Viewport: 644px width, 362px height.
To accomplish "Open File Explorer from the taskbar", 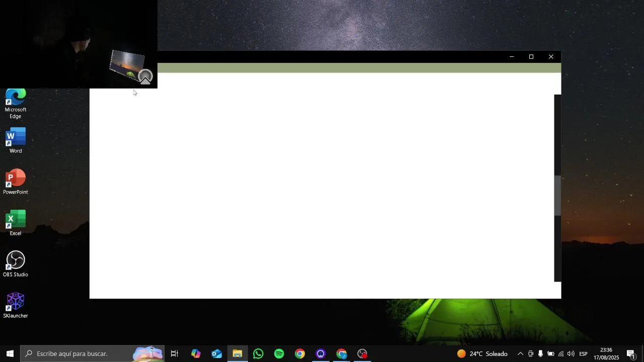I will [237, 353].
